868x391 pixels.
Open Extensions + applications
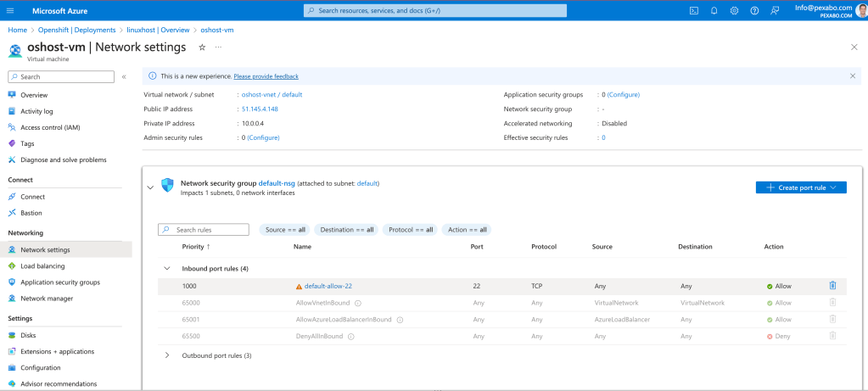coord(57,351)
